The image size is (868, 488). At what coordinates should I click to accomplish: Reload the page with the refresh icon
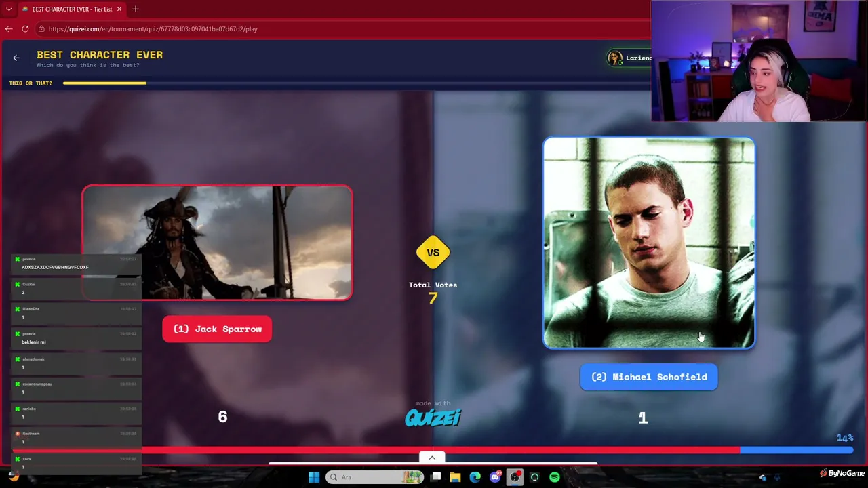(x=25, y=29)
